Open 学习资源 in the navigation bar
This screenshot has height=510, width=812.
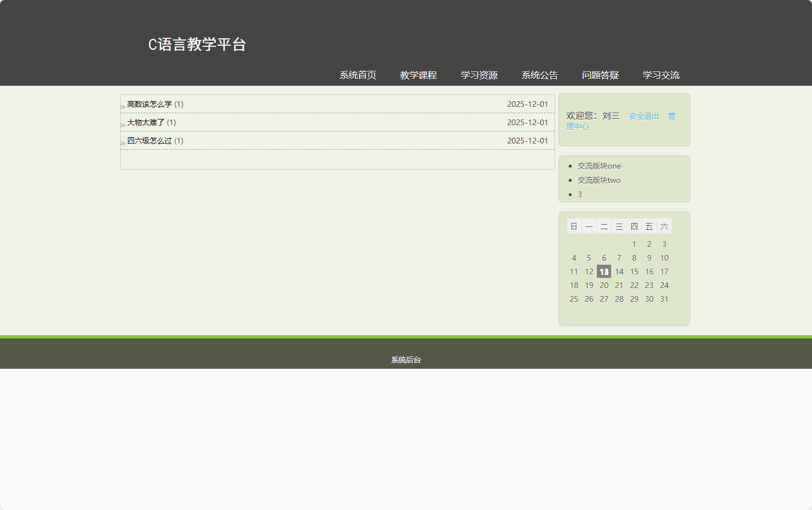[x=479, y=75]
